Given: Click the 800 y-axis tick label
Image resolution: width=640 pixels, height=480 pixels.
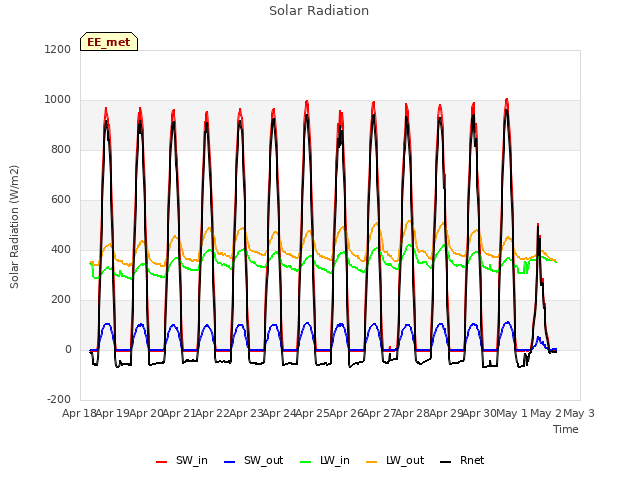Looking at the screenshot, I should pos(61,149).
